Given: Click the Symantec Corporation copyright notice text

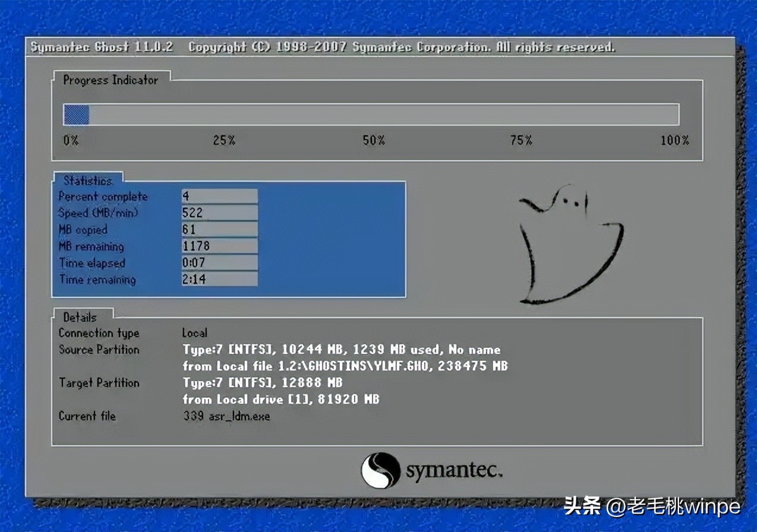Looking at the screenshot, I should [x=402, y=47].
